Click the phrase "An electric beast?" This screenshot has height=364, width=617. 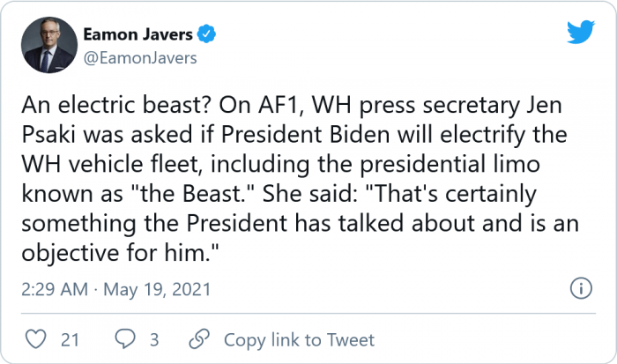tap(104, 114)
